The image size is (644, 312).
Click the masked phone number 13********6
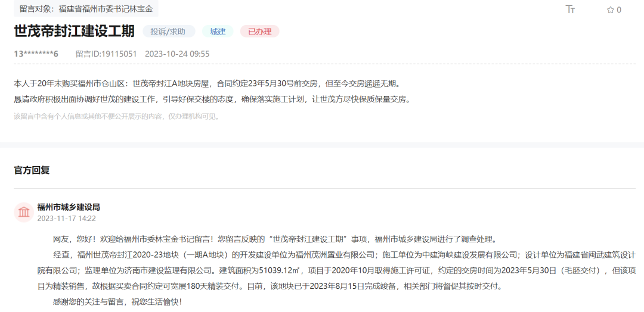coord(36,54)
